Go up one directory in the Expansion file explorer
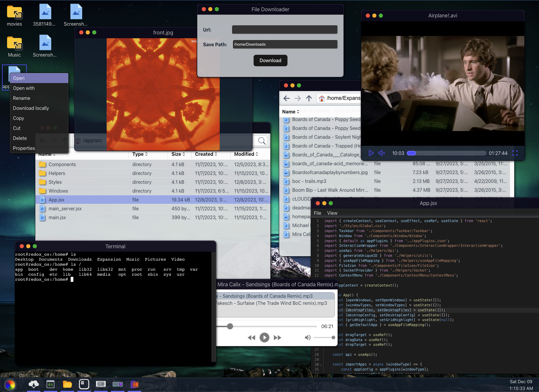The height and width of the screenshot is (392, 539). tap(309, 98)
